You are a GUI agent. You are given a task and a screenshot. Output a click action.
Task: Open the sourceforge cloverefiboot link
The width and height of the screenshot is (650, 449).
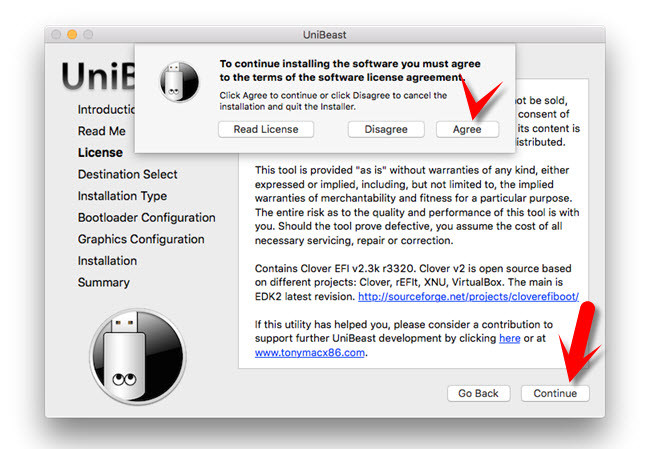tap(468, 296)
